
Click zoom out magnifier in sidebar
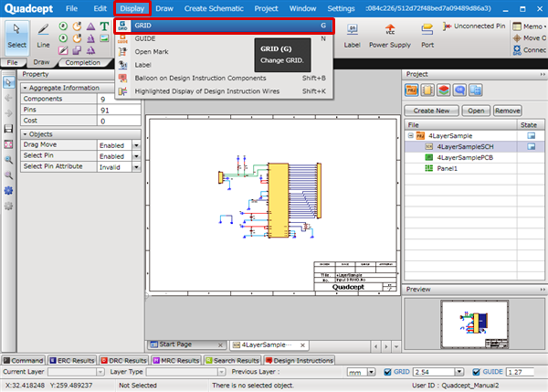(9, 175)
